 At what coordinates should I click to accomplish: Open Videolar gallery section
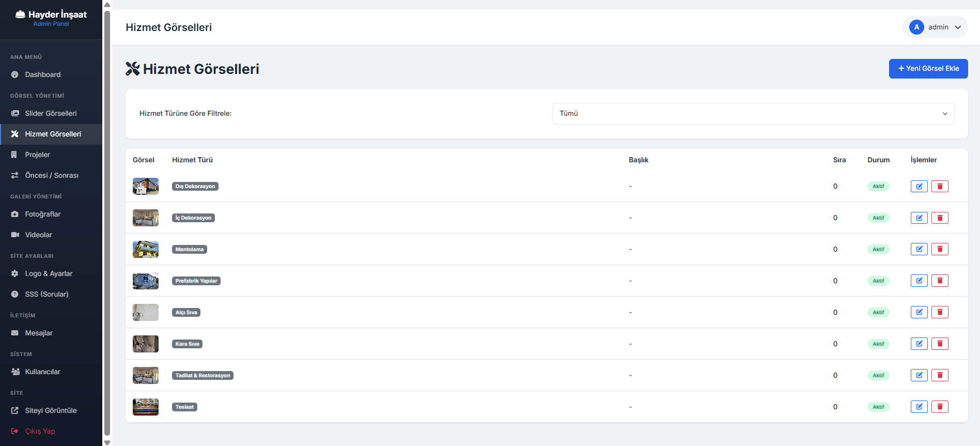pyautogui.click(x=51, y=235)
